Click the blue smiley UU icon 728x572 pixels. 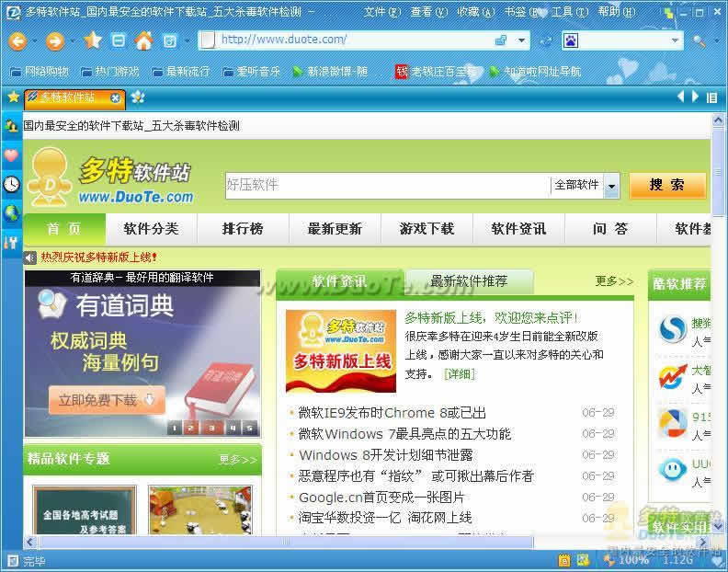(673, 469)
